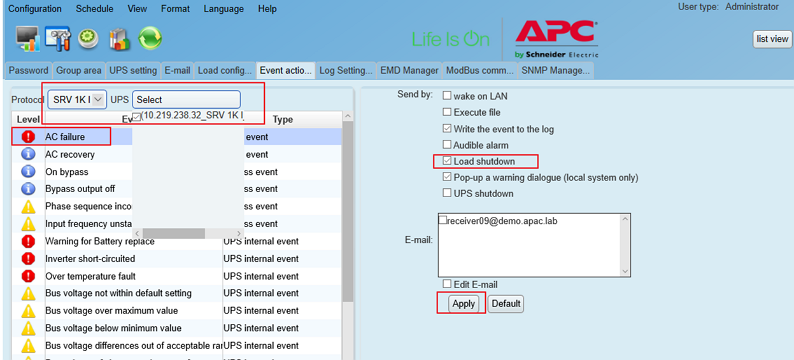Click the info icon beside Bypass output off
Screen dimensions: 794x360
tap(29, 189)
